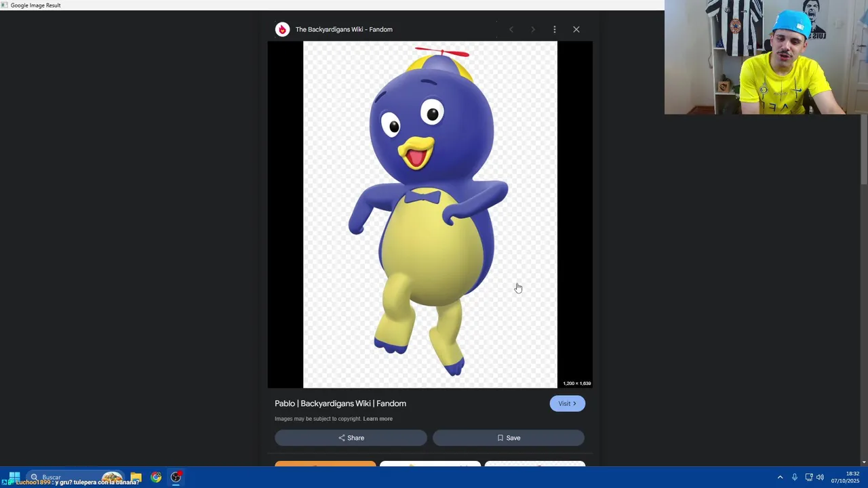Go to previous image arrow
This screenshot has height=488, width=868.
511,29
